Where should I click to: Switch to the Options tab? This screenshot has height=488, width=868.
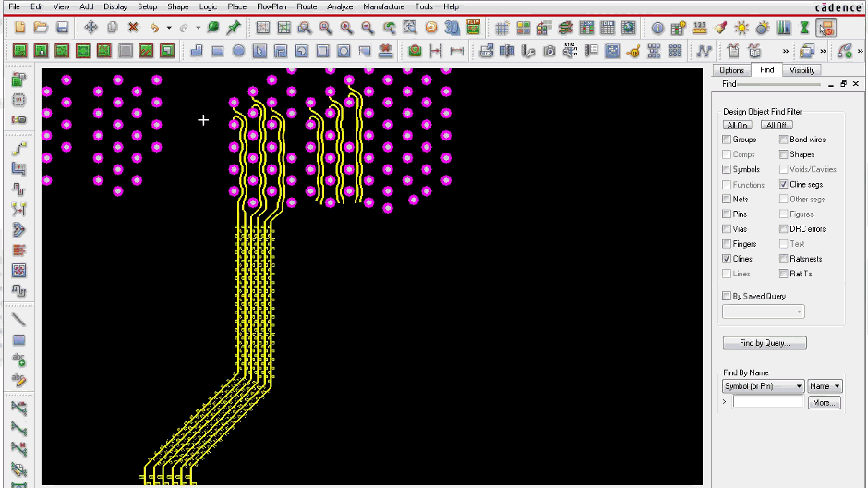point(732,70)
